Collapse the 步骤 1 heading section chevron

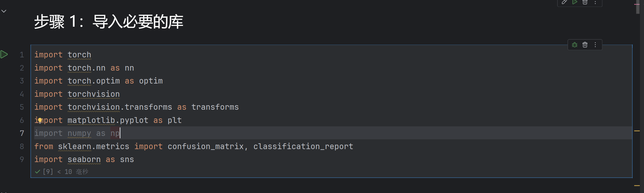tap(4, 11)
